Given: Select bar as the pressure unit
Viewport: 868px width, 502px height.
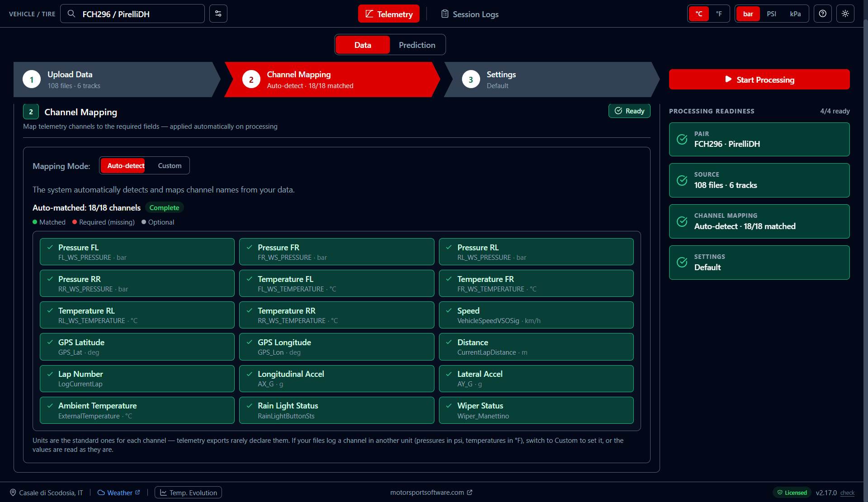Looking at the screenshot, I should point(748,14).
